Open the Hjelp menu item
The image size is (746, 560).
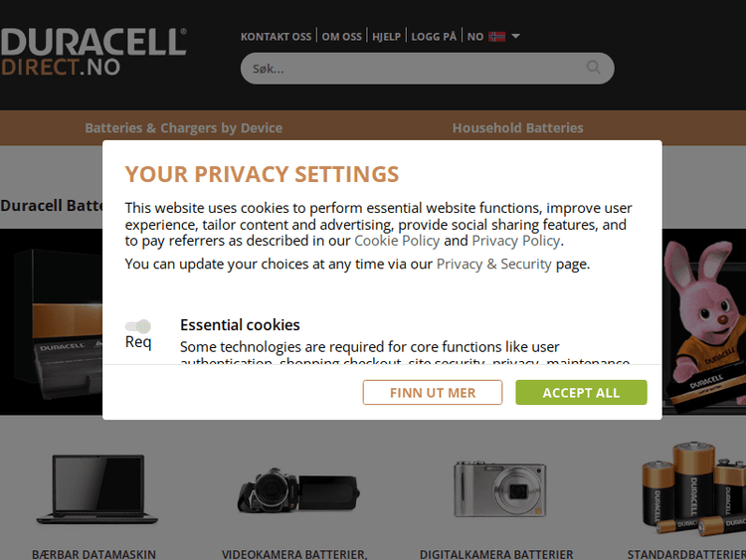point(386,37)
